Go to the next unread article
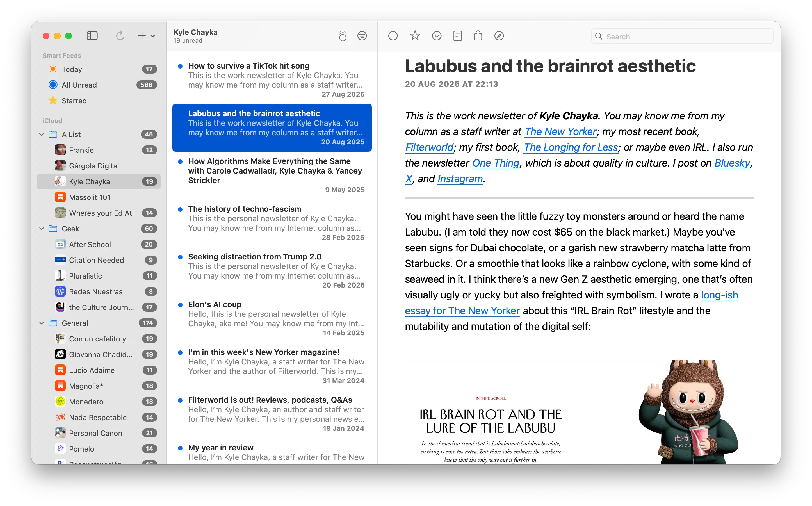The width and height of the screenshot is (812, 506). (437, 36)
